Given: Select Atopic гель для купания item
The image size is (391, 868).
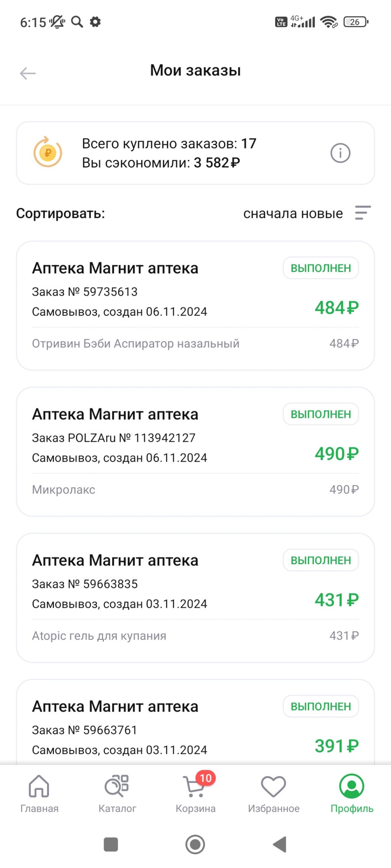Looking at the screenshot, I should [99, 636].
